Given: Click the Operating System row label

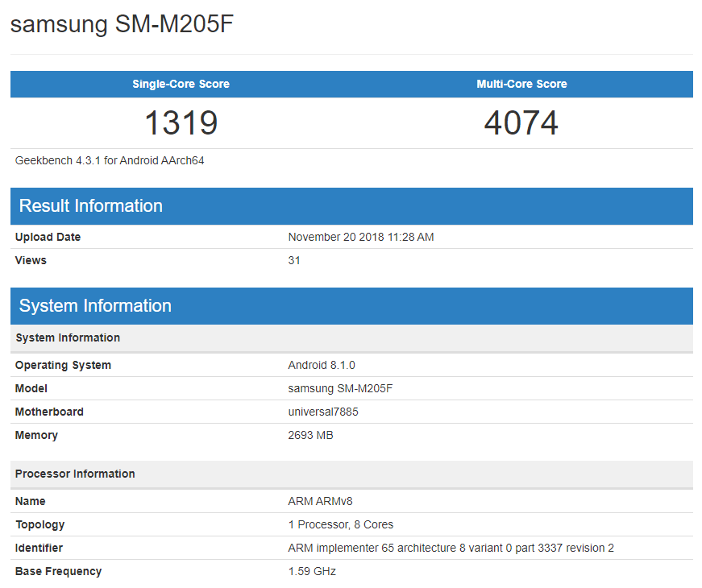Looking at the screenshot, I should [63, 365].
